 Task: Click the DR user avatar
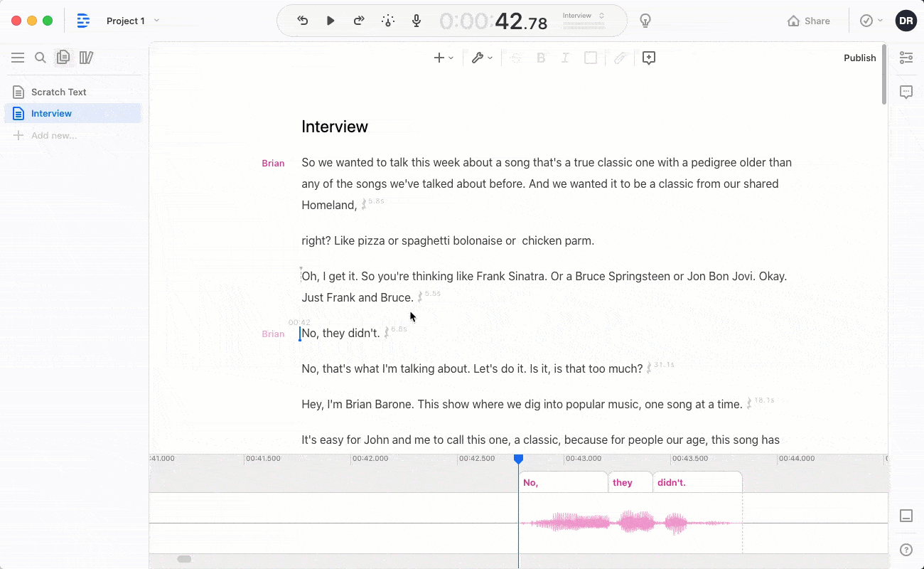pyautogui.click(x=906, y=21)
